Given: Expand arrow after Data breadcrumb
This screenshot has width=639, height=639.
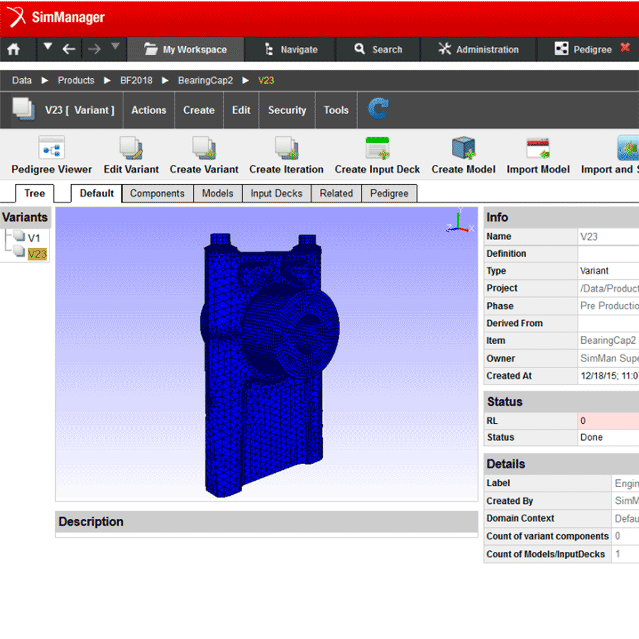Looking at the screenshot, I should click(x=45, y=80).
